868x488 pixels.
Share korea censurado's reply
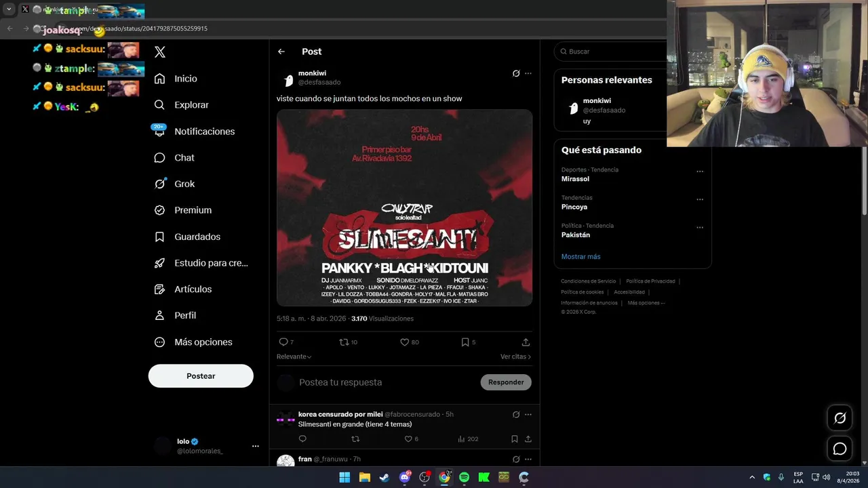click(x=528, y=439)
